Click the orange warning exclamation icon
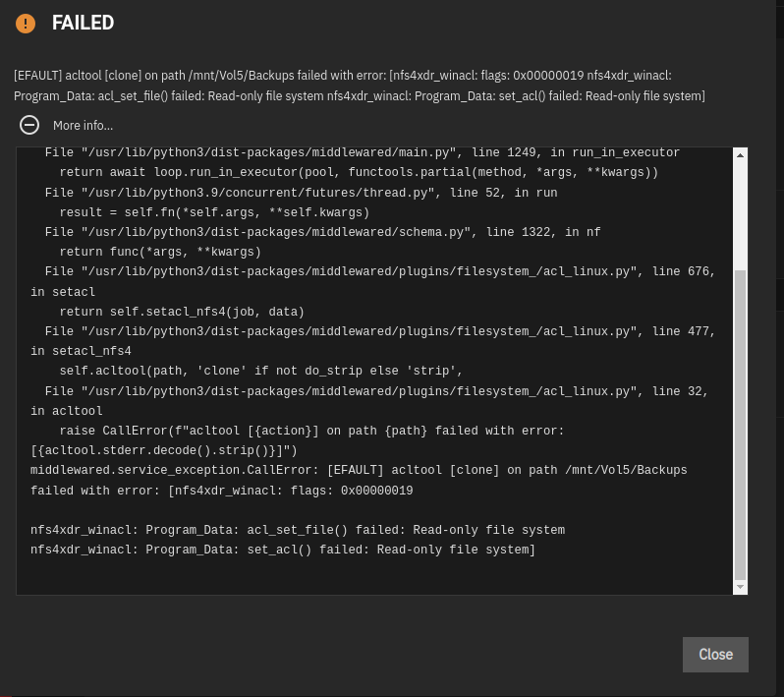The image size is (784, 697). click(26, 23)
